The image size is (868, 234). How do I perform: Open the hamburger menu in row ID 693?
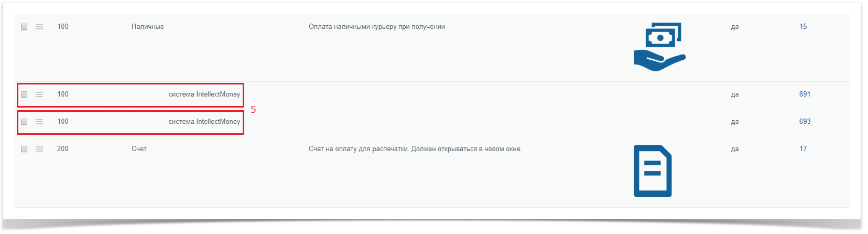[39, 122]
